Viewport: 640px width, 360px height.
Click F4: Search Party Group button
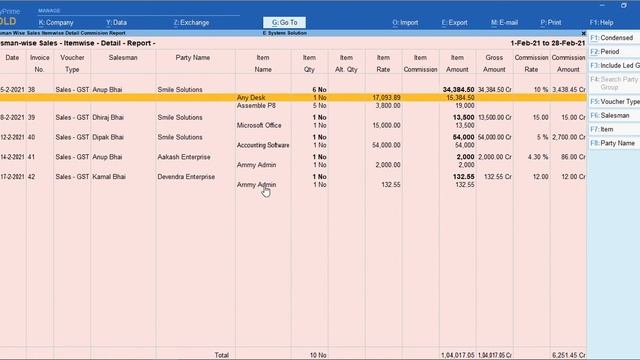[614, 83]
